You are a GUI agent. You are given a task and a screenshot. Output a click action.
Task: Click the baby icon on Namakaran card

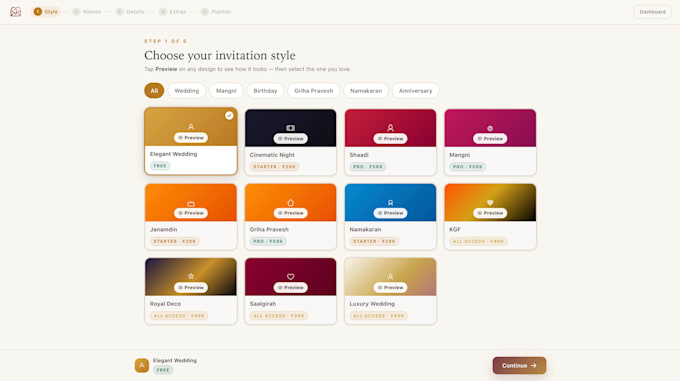click(x=390, y=203)
